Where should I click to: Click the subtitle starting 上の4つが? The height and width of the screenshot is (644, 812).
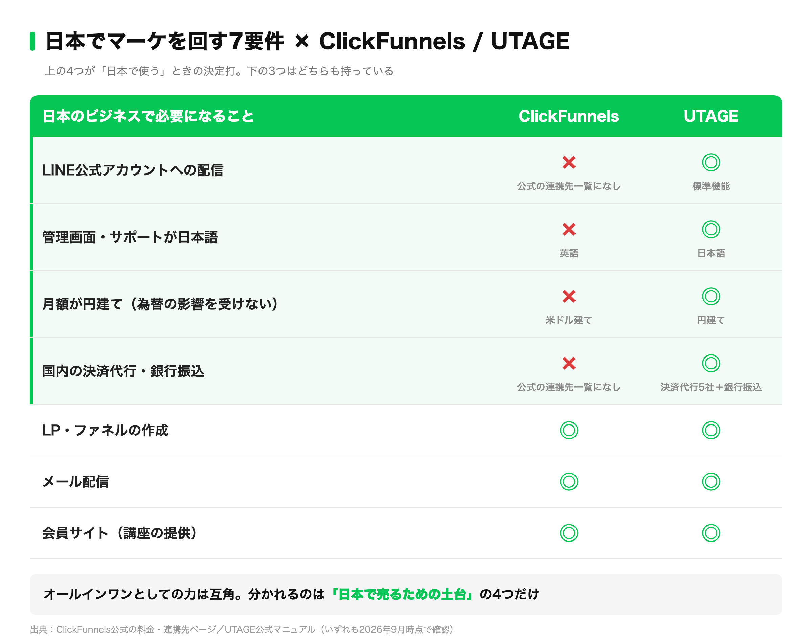[x=219, y=71]
